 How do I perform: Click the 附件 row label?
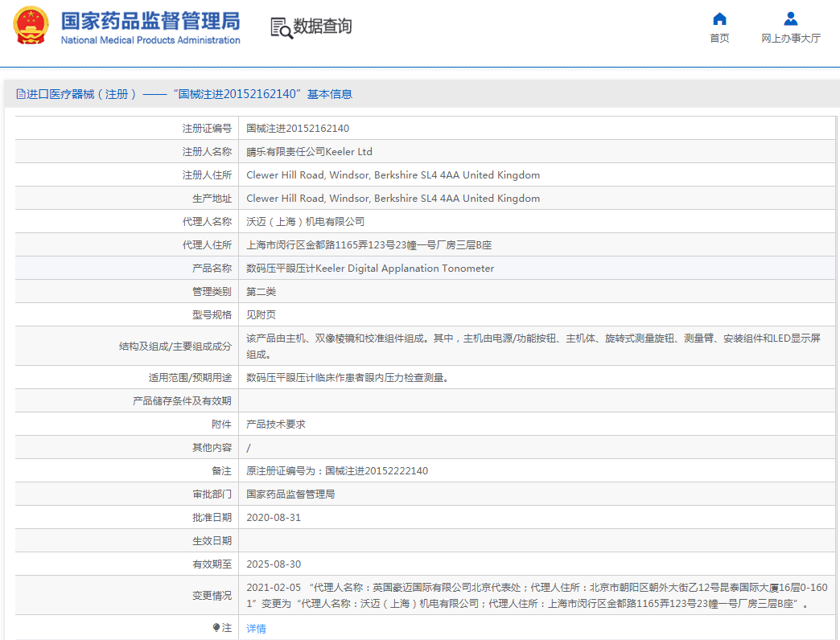coord(222,425)
